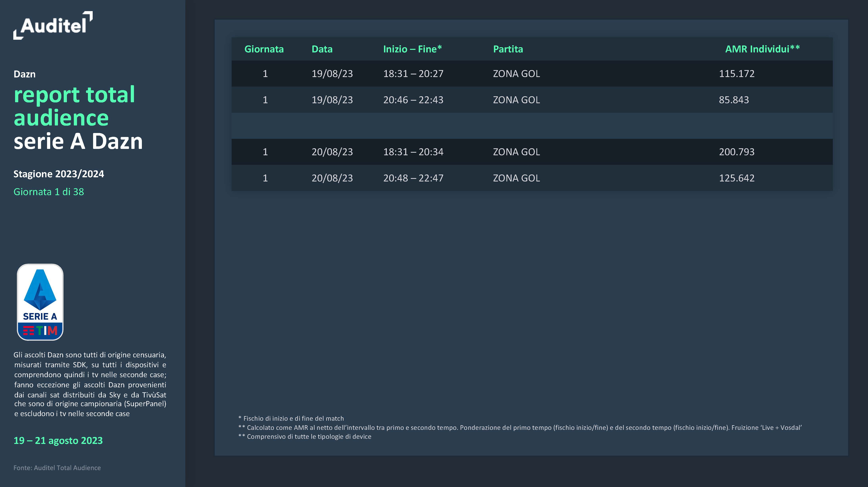Screen dimensions: 868x487
Task: Select the 200.793 audience value
Action: [737, 152]
